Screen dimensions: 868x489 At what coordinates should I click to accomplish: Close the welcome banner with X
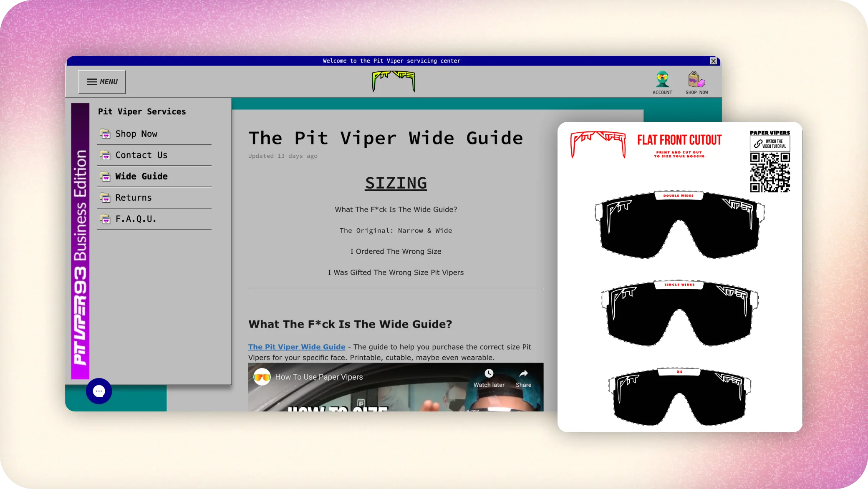pyautogui.click(x=714, y=61)
